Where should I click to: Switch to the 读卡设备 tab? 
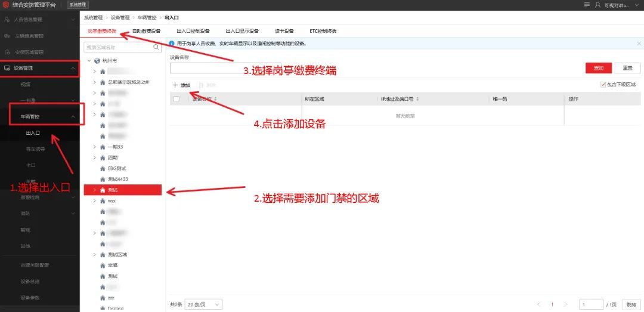[x=284, y=31]
